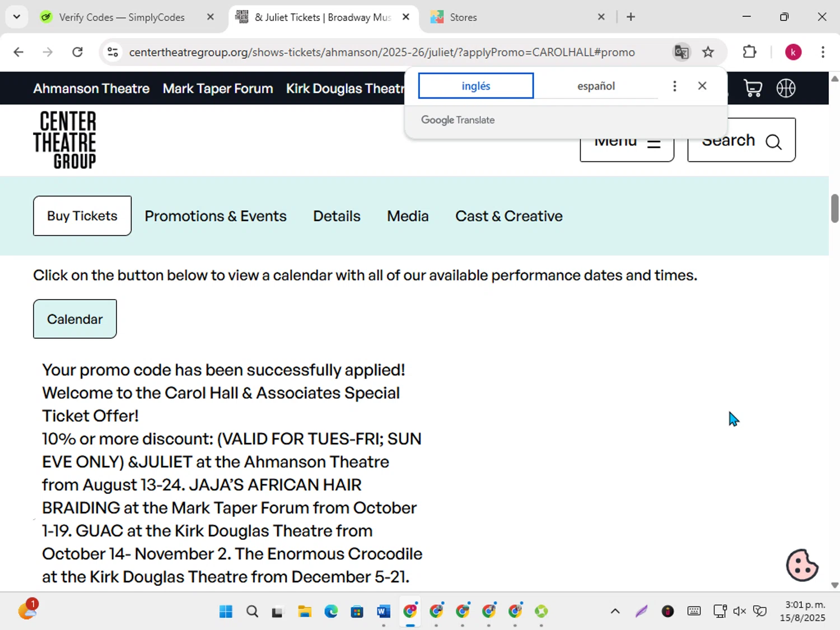Open the Chrome profile avatar 'k'
The width and height of the screenshot is (840, 630).
pyautogui.click(x=793, y=52)
